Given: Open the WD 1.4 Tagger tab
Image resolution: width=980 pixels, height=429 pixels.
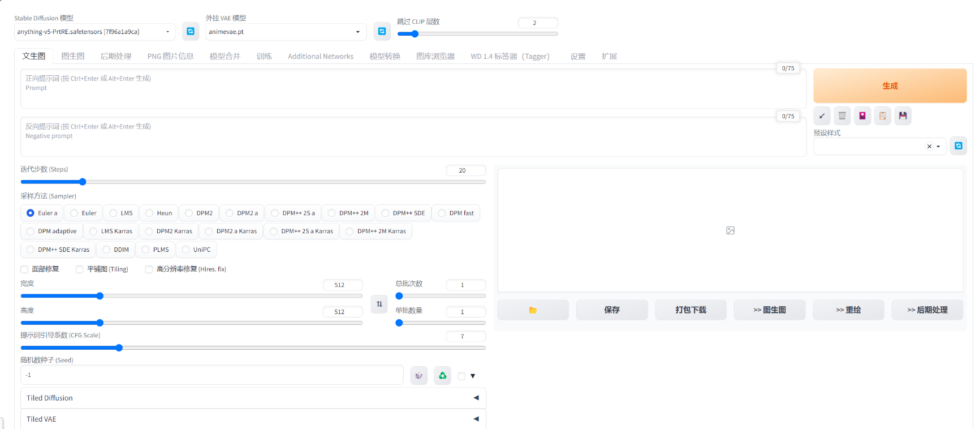Looking at the screenshot, I should pyautogui.click(x=510, y=56).
